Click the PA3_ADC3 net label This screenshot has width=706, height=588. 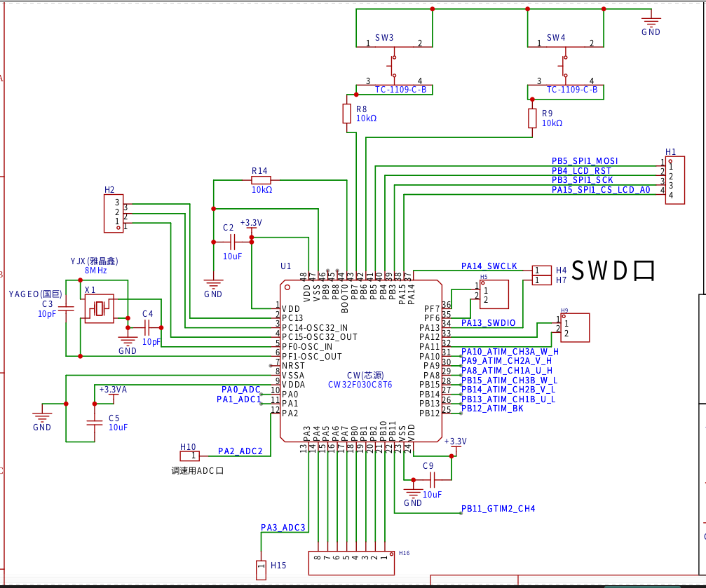283,527
